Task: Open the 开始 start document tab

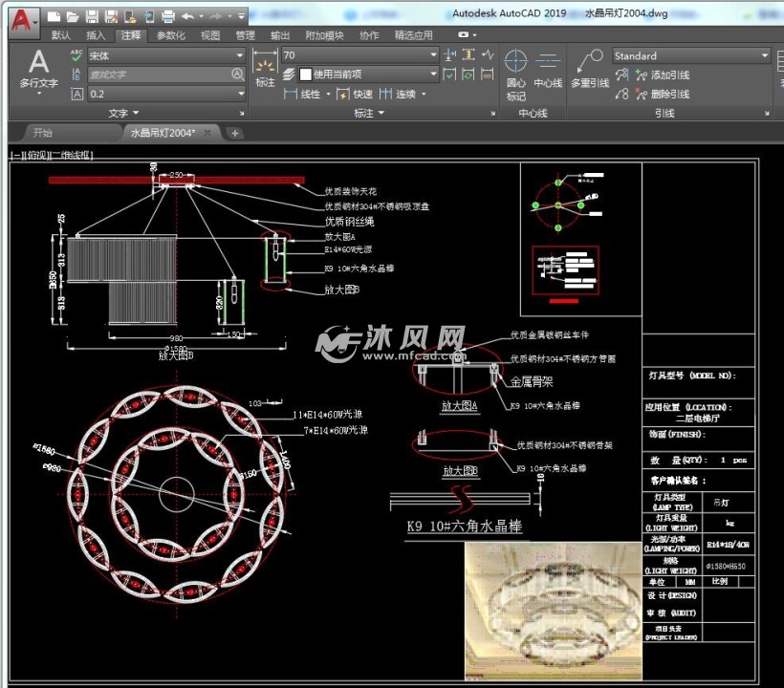Action: pos(43,133)
